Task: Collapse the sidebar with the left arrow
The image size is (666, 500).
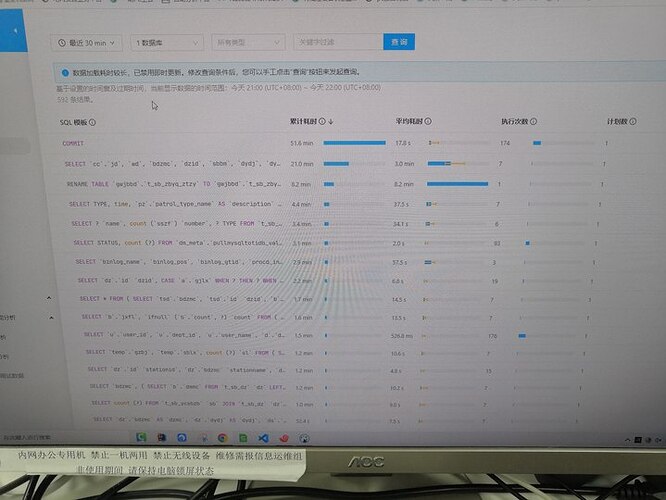Action: click(15, 31)
